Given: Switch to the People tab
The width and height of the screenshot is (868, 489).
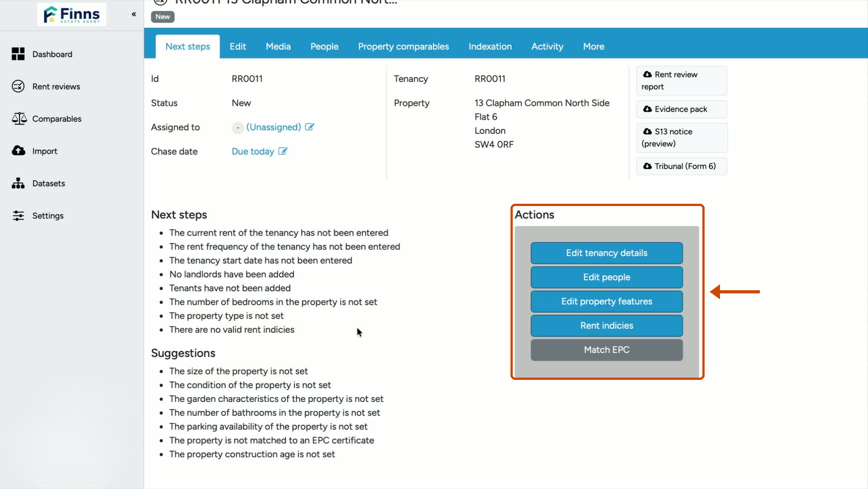Looking at the screenshot, I should (324, 47).
